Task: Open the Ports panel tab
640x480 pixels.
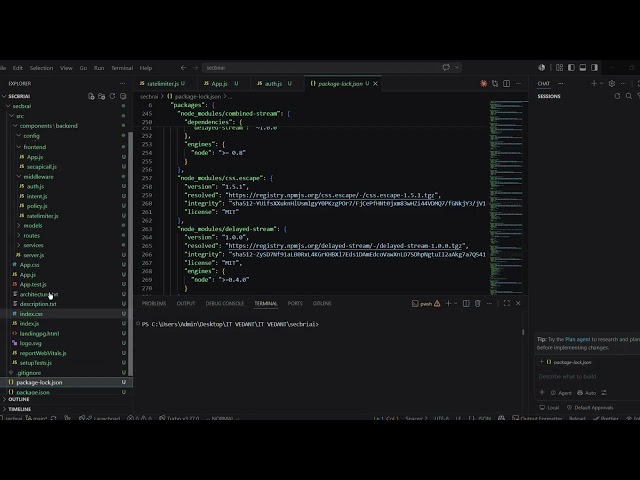Action: [295, 303]
